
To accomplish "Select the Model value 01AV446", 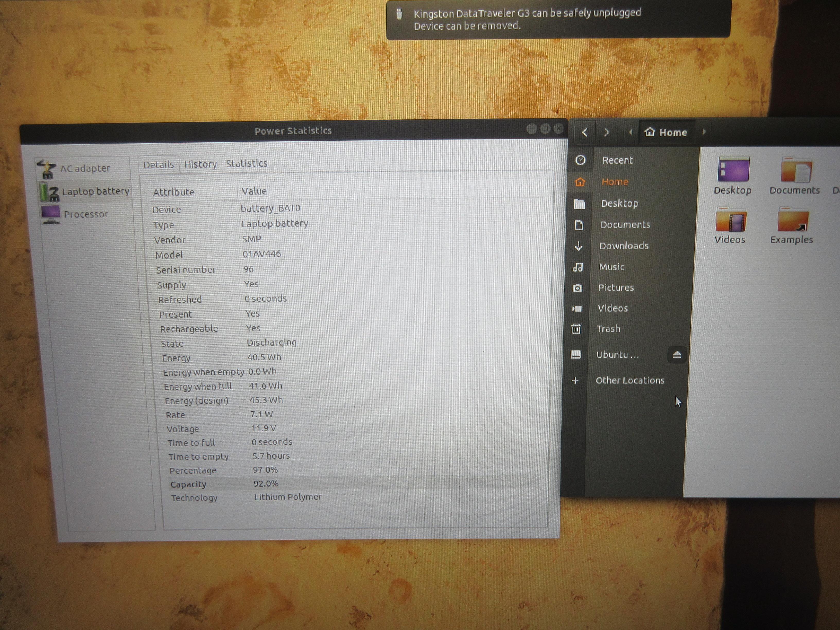I will pyautogui.click(x=262, y=254).
